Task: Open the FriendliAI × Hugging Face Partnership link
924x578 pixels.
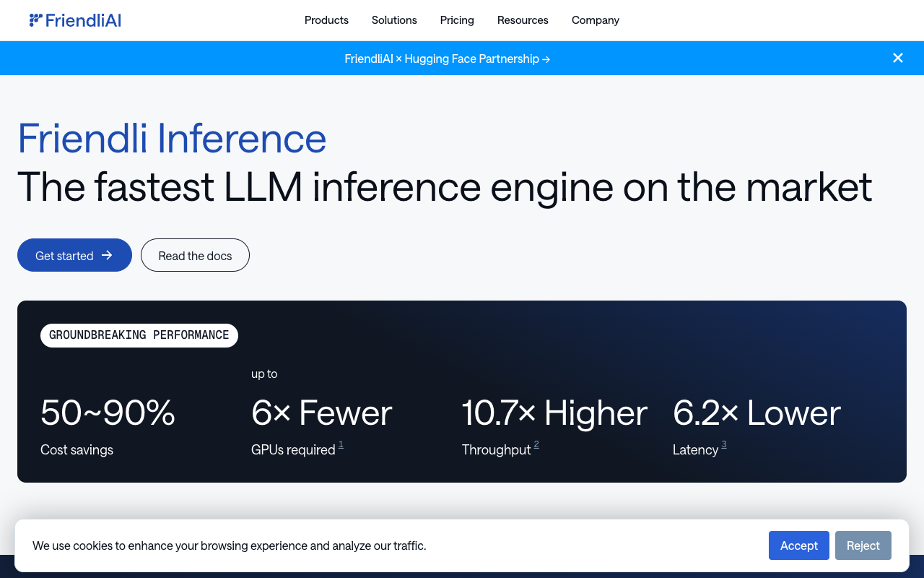Action: 448,59
